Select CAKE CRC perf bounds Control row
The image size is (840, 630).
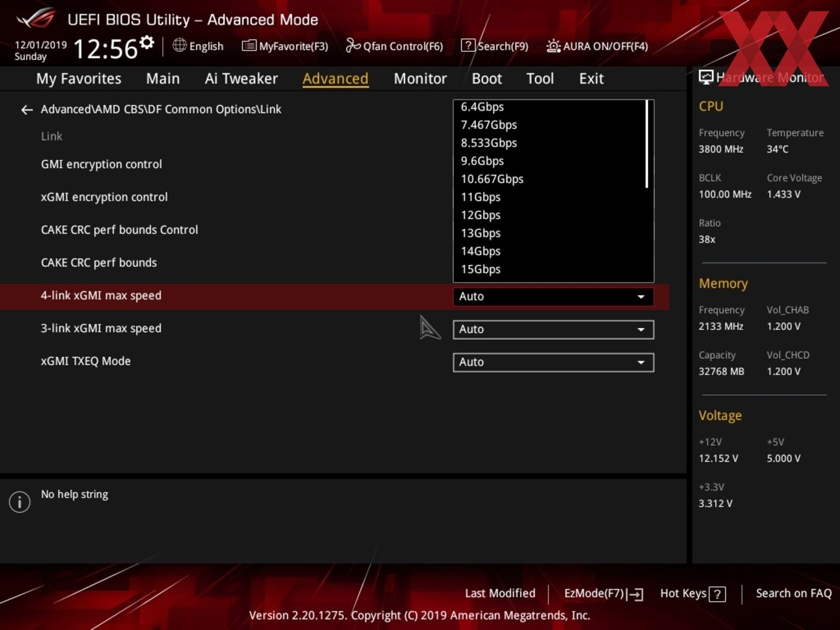(x=119, y=230)
